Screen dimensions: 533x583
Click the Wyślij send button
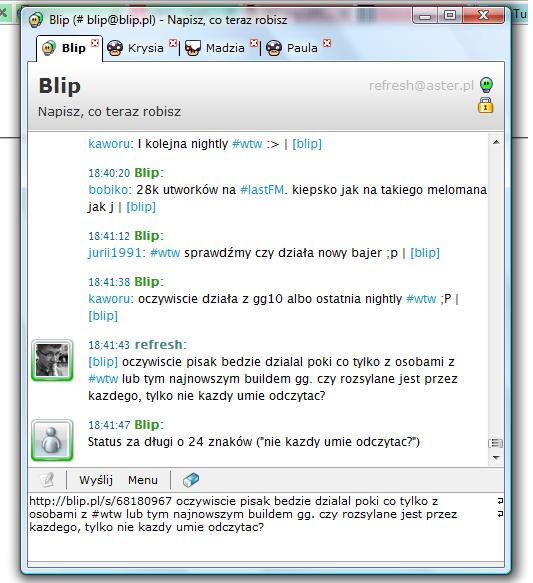tap(96, 480)
